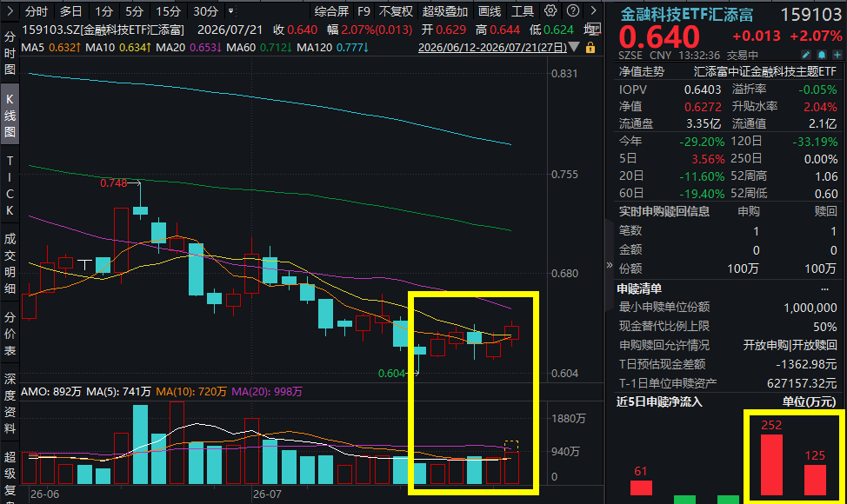This screenshot has width=847, height=504.
Task: Open 超级叠加 overlay tool
Action: point(445,11)
